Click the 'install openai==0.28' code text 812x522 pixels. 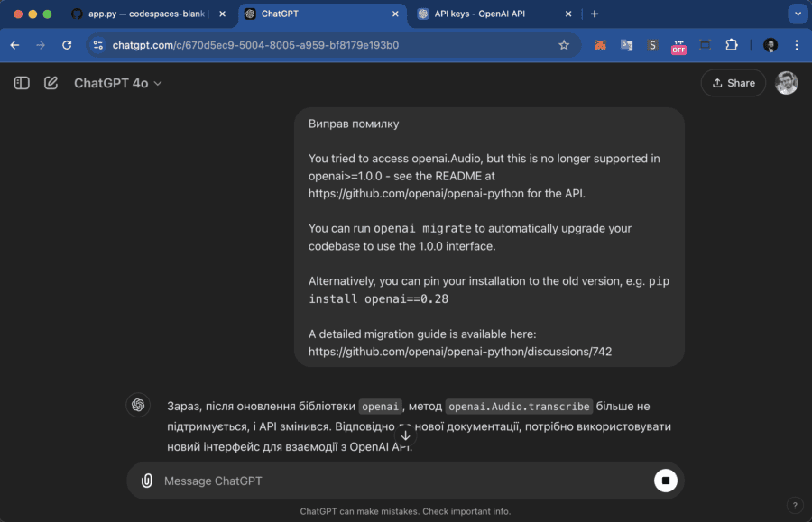pyautogui.click(x=379, y=298)
